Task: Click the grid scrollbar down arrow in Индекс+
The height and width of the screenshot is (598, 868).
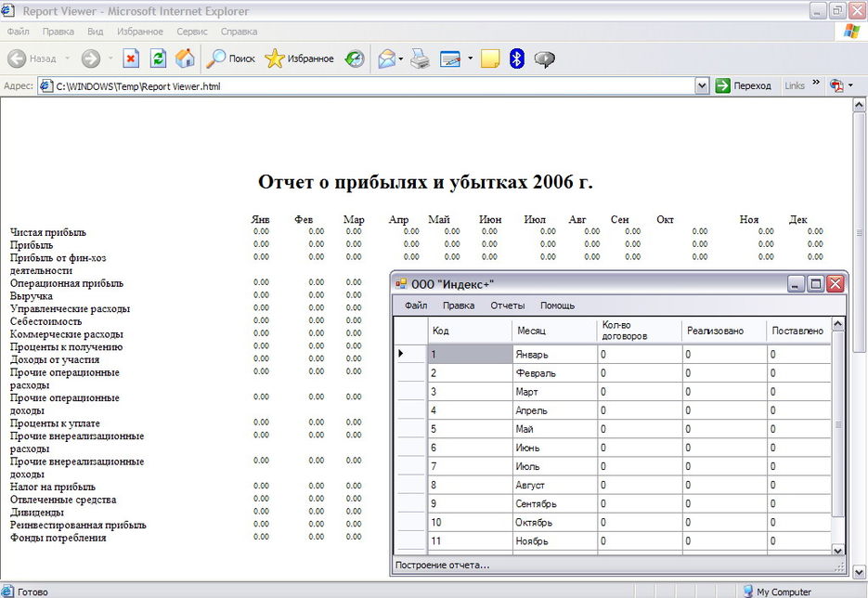Action: [837, 551]
